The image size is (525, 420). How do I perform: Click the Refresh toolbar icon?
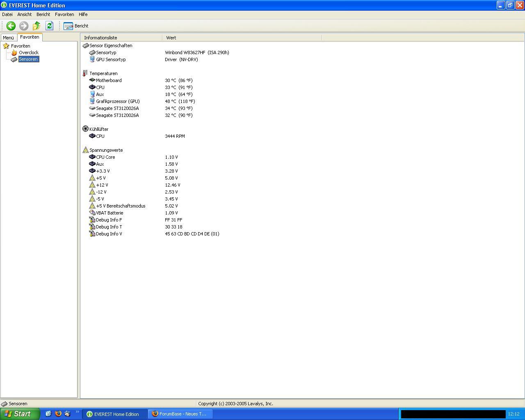(49, 26)
